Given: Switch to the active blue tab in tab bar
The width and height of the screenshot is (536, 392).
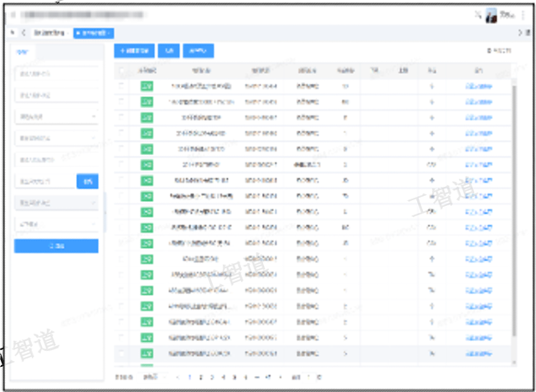Looking at the screenshot, I should pos(92,33).
